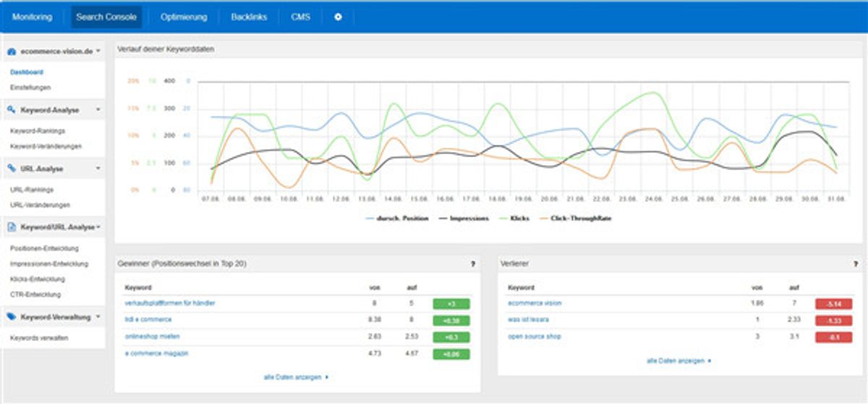
Task: Click the 'auf' value 4.67
Action: [411, 353]
